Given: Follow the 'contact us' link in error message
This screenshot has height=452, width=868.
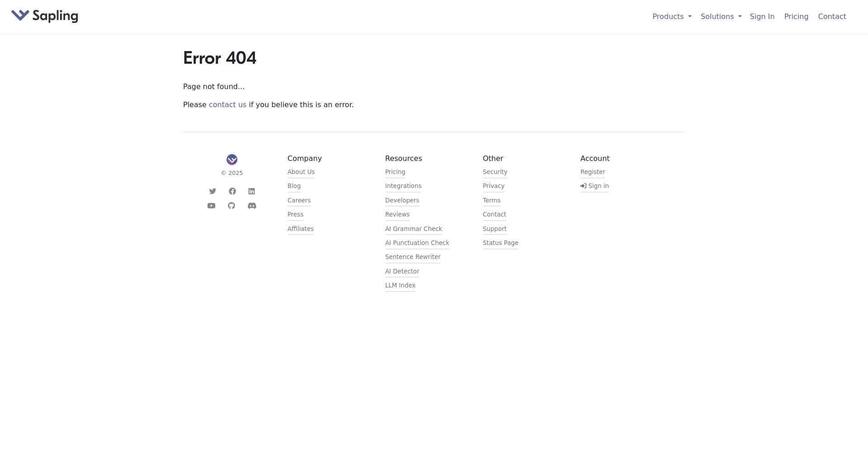Looking at the screenshot, I should 227,105.
